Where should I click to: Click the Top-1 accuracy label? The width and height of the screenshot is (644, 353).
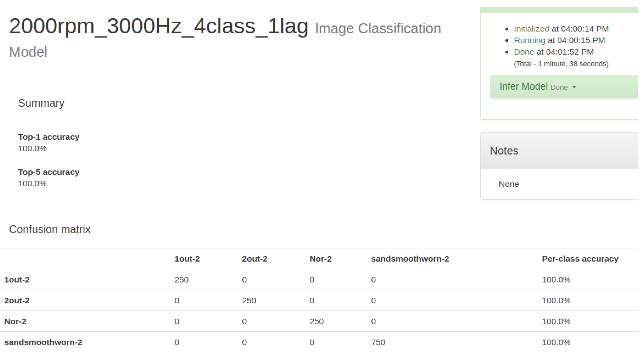click(49, 137)
